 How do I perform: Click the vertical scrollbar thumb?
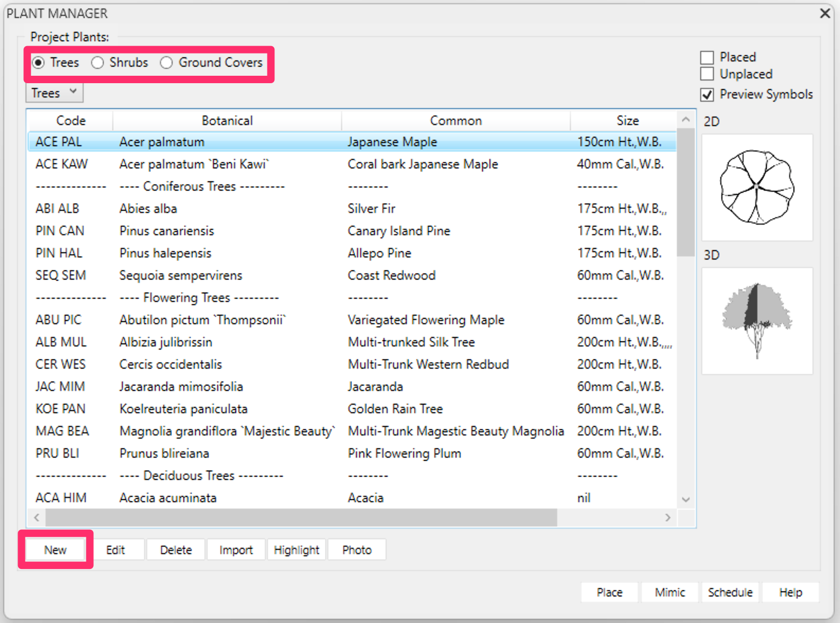coord(686,192)
